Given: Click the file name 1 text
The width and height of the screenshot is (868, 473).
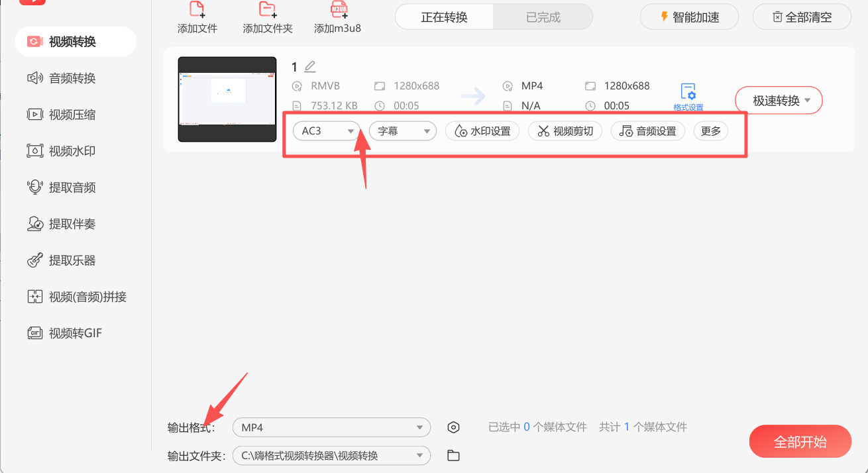Looking at the screenshot, I should click(x=295, y=67).
